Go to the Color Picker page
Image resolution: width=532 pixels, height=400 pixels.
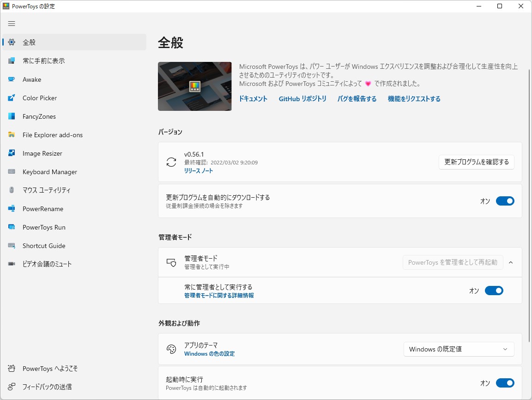tap(74, 98)
